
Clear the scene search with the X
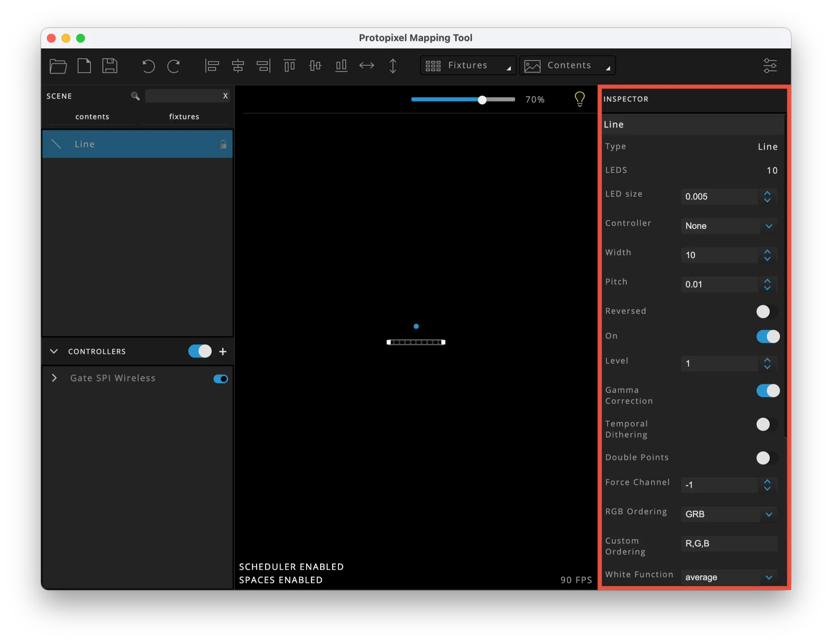(225, 96)
